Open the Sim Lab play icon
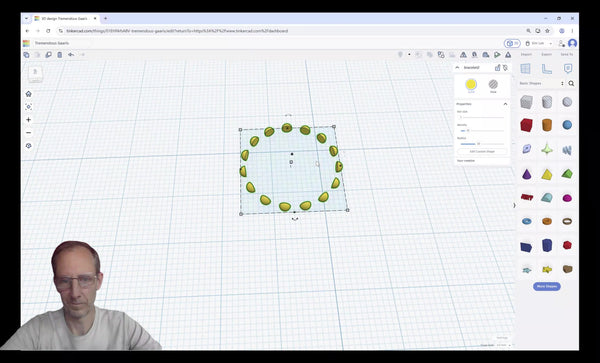The image size is (600, 363). point(497,55)
